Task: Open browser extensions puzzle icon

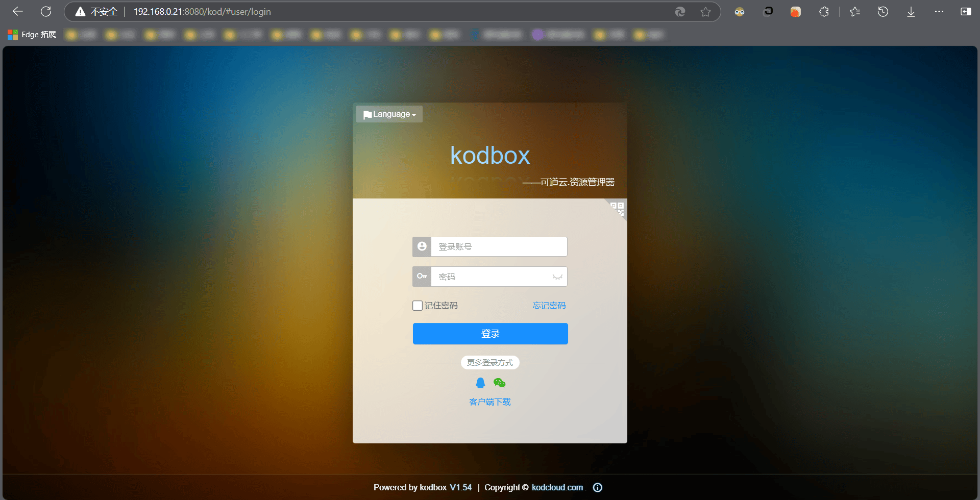Action: [824, 12]
